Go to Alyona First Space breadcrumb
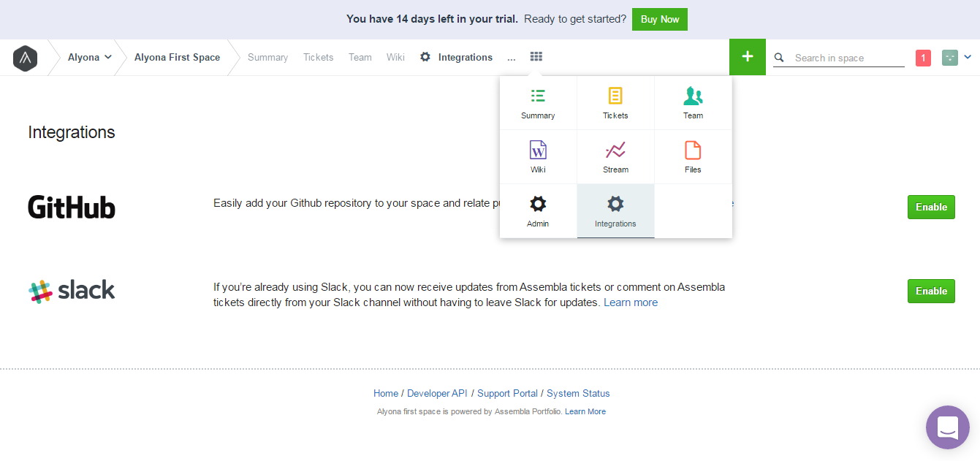This screenshot has height=461, width=980. click(x=177, y=57)
